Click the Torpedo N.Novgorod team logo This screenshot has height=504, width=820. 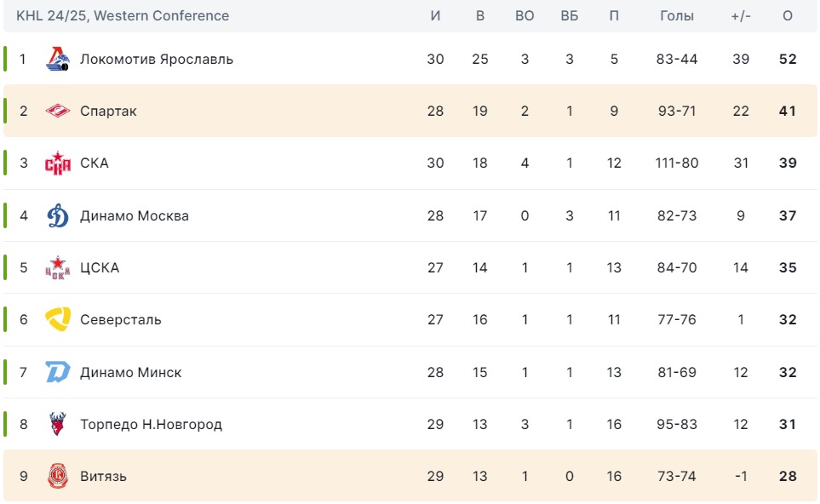(x=57, y=424)
